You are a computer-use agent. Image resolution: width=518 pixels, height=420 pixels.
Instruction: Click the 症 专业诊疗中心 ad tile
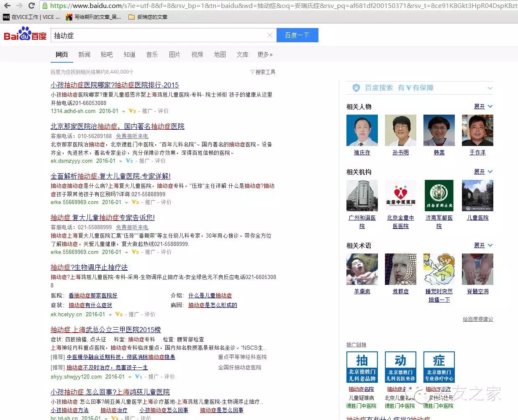click(439, 367)
